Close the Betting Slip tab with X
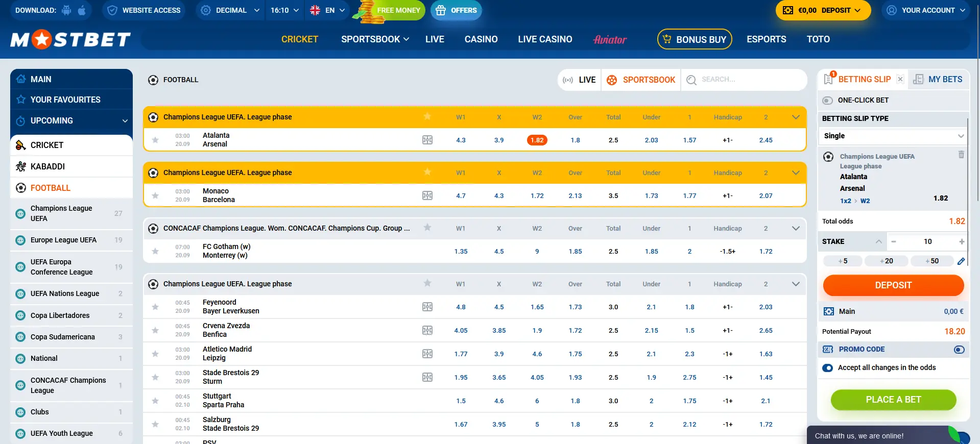Image resolution: width=980 pixels, height=444 pixels. (x=900, y=79)
